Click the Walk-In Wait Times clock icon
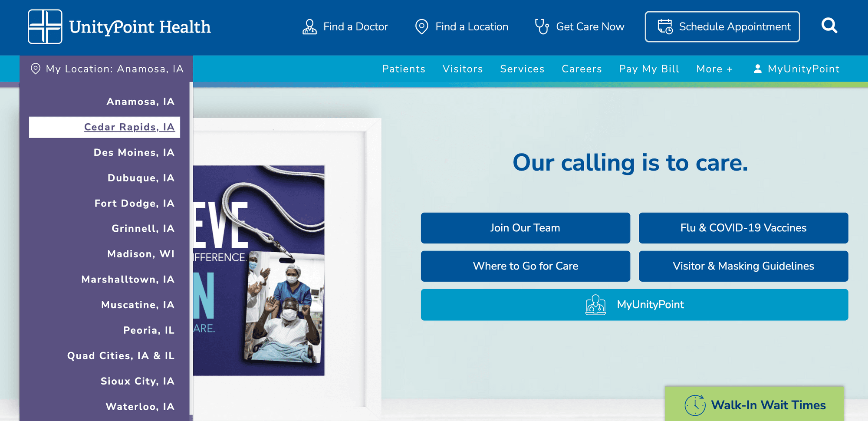 [695, 405]
